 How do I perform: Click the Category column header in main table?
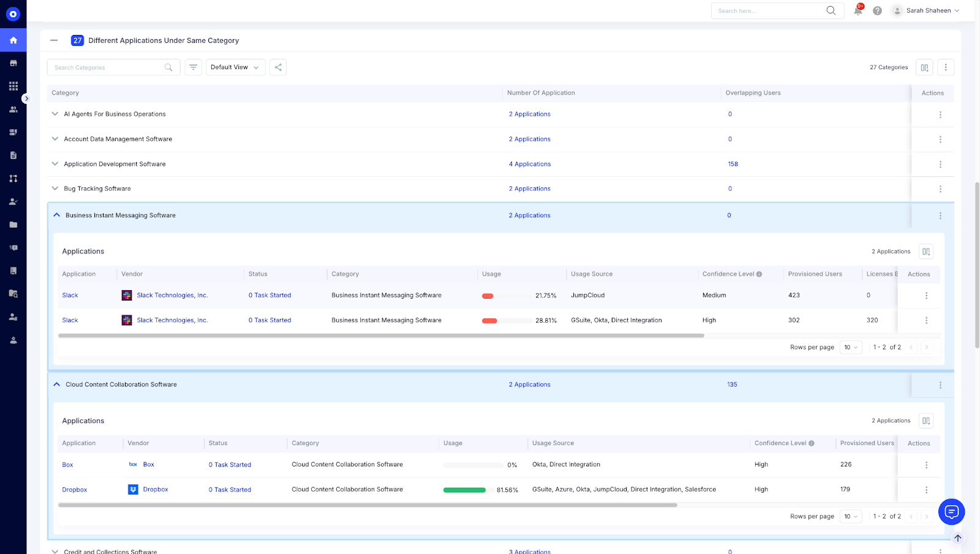pyautogui.click(x=65, y=93)
